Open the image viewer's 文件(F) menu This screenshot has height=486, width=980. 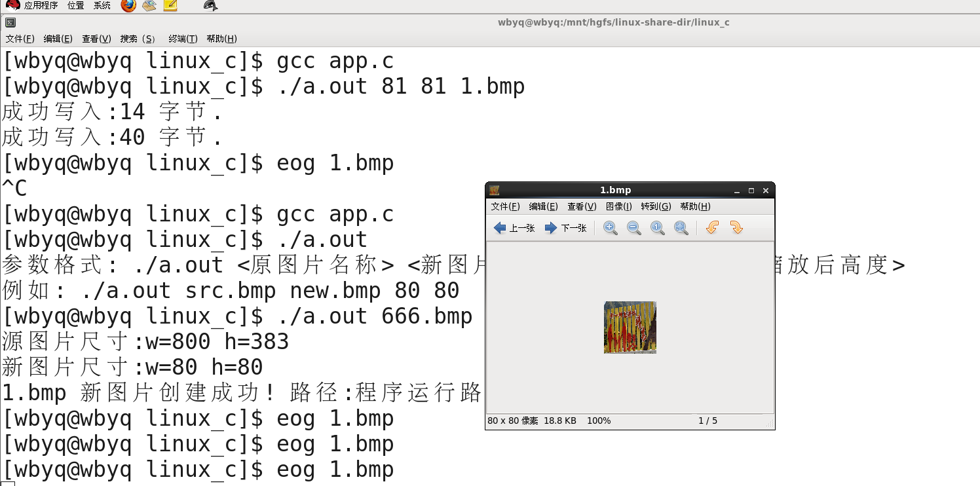pos(506,206)
